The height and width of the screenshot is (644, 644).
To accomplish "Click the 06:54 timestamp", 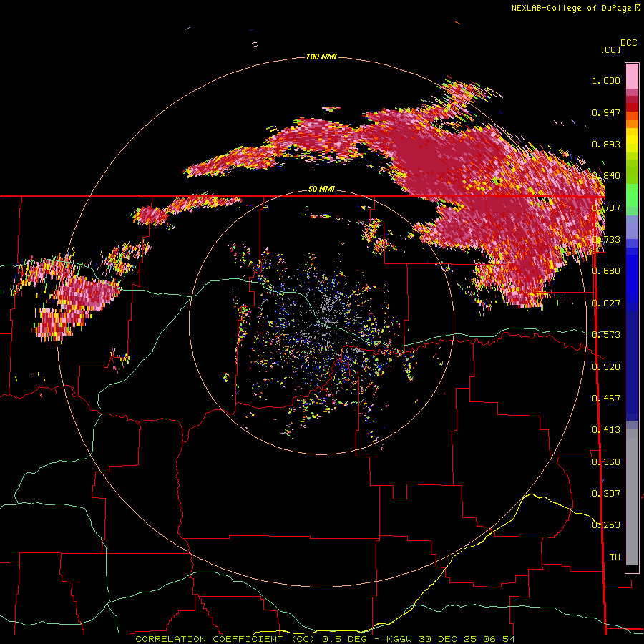I will [499, 639].
